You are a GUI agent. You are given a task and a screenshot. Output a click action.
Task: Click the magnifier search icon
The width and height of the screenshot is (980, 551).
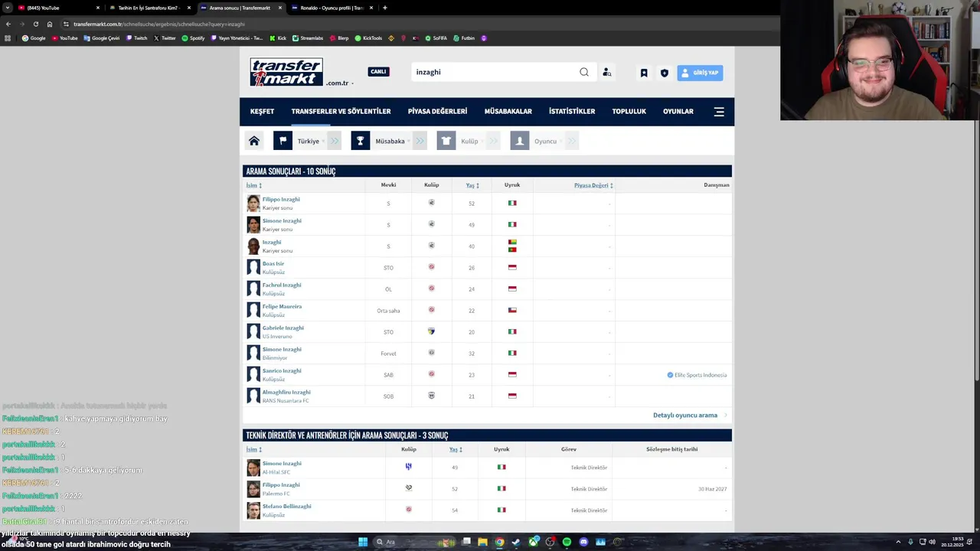click(x=584, y=72)
